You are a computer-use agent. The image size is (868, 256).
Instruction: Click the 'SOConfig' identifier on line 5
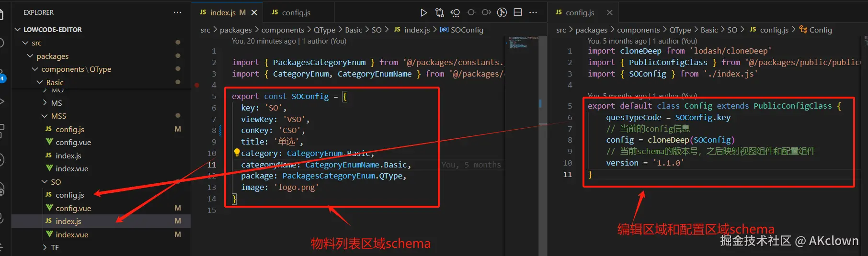(310, 96)
